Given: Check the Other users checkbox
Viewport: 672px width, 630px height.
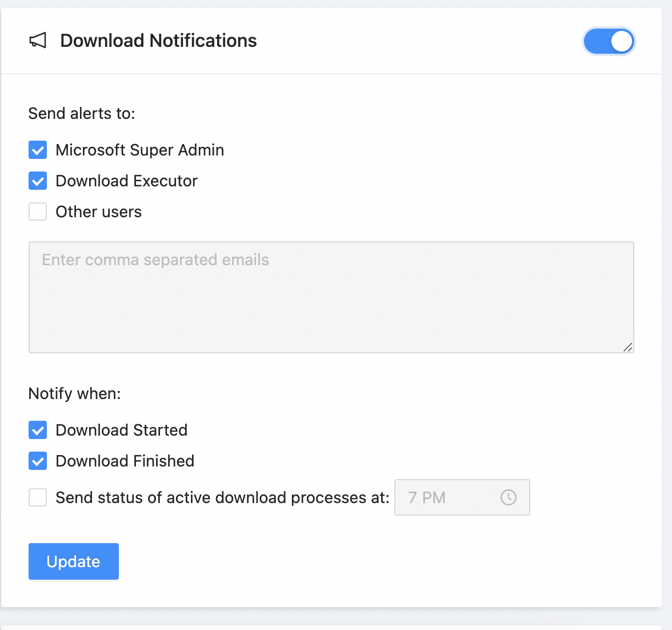Looking at the screenshot, I should point(38,212).
